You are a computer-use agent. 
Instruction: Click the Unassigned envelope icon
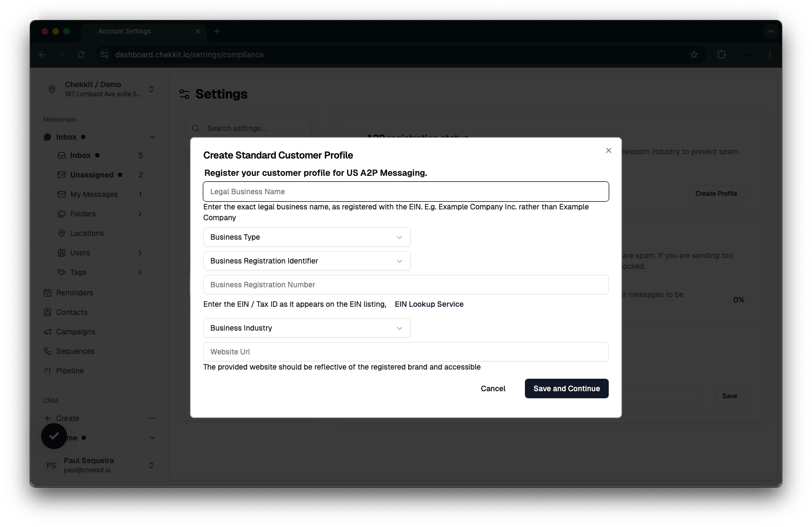pos(62,175)
